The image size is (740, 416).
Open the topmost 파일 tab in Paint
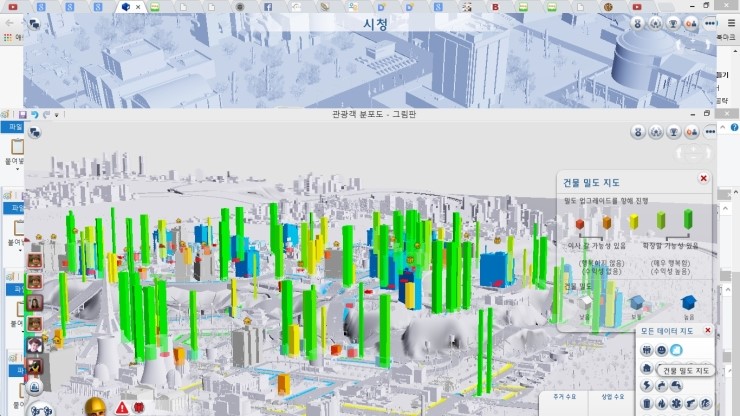click(x=14, y=127)
